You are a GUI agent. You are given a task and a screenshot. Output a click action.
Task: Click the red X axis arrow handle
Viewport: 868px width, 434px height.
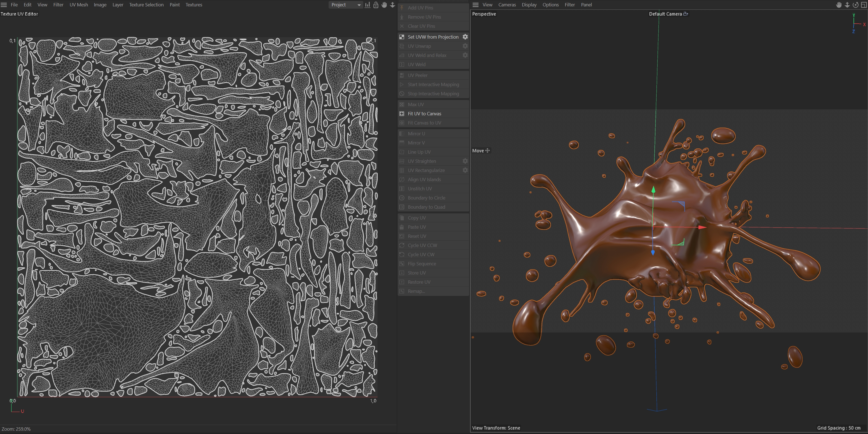pyautogui.click(x=702, y=227)
